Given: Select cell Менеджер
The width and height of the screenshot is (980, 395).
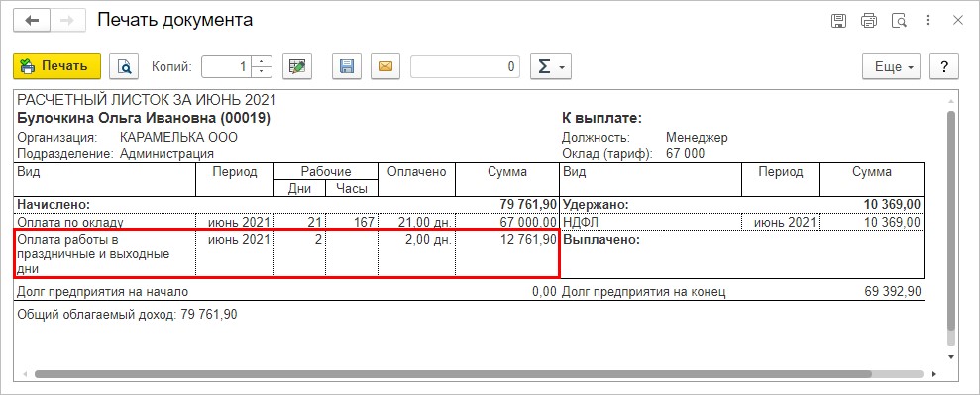Looking at the screenshot, I should (x=697, y=138).
